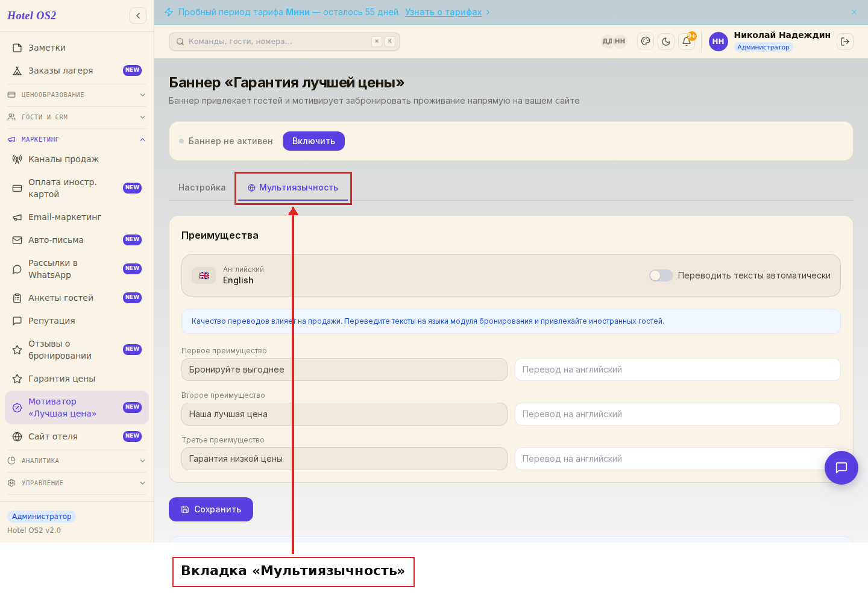
Task: Click the Hotel OS2 logo
Action: 32,16
